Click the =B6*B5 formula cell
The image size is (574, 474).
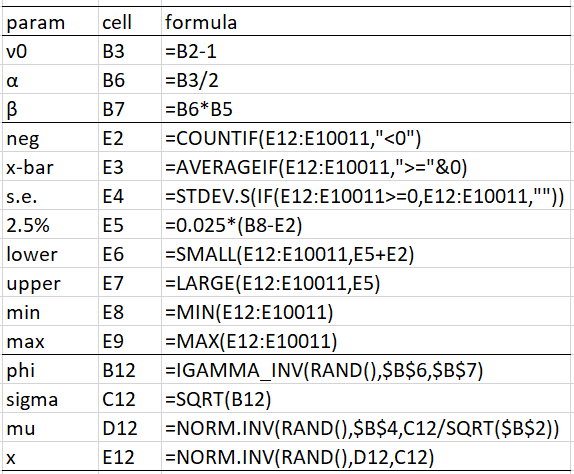[366, 108]
